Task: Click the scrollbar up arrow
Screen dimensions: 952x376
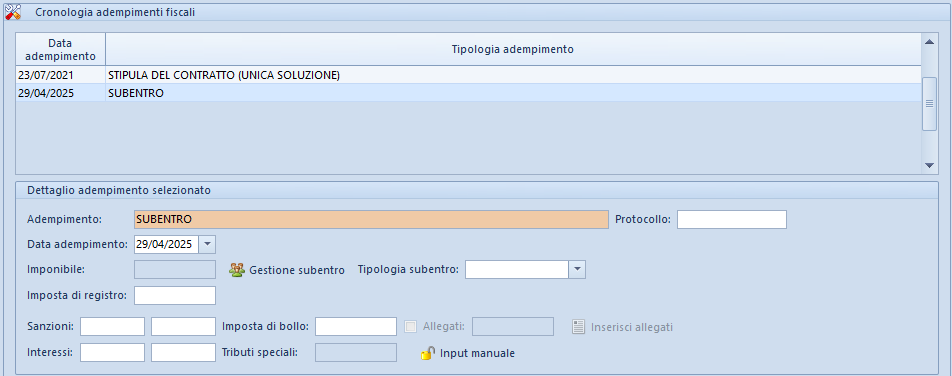Action: [x=929, y=42]
